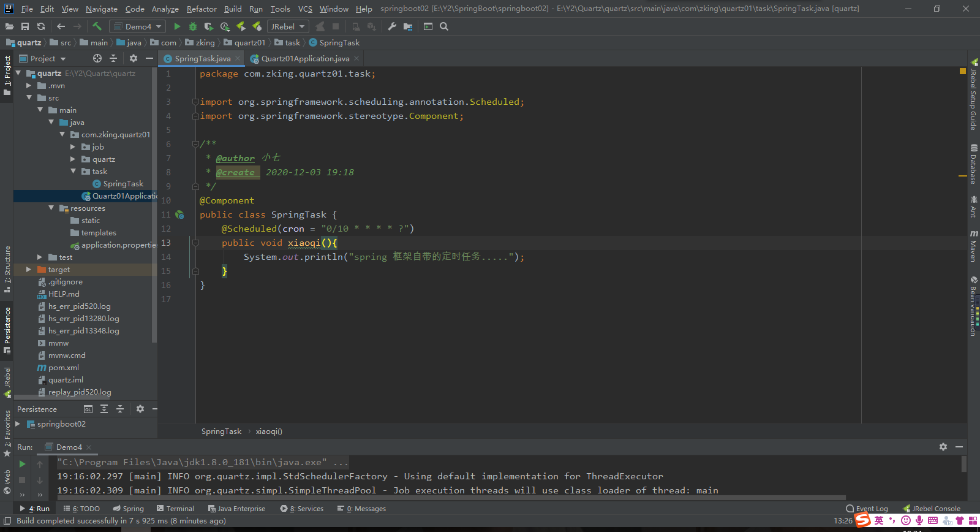The image size is (980, 532).
Task: Expand the job package
Action: pos(73,147)
